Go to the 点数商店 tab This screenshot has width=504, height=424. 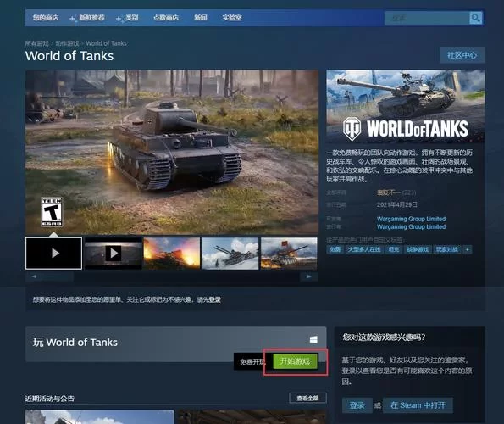(166, 18)
